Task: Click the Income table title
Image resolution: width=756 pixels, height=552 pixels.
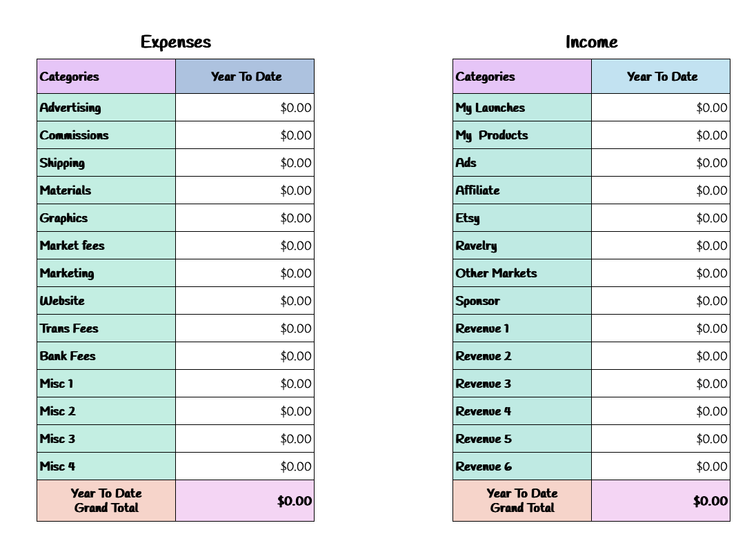Action: coord(591,42)
